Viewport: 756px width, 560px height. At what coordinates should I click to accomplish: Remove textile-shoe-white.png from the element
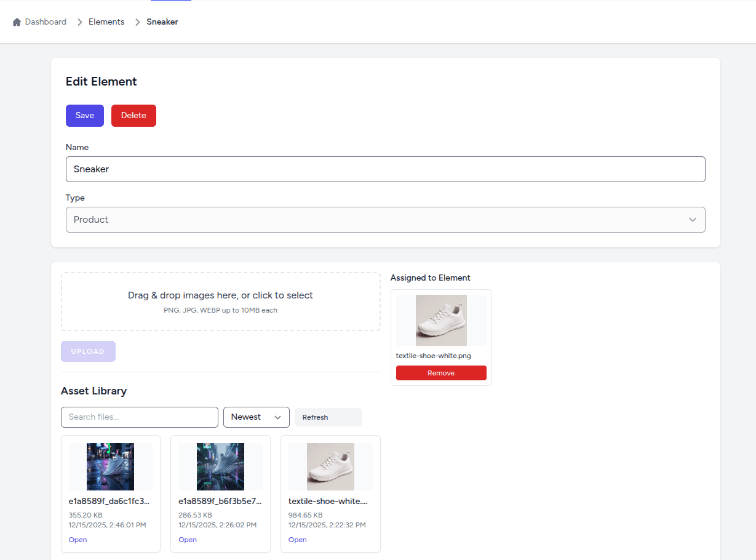click(x=441, y=372)
